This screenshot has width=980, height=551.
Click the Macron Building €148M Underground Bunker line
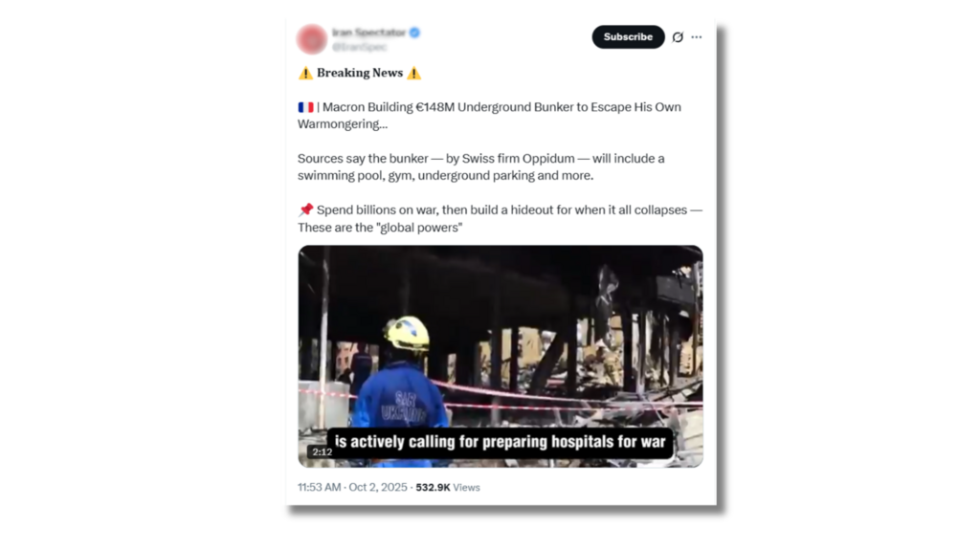tap(489, 116)
